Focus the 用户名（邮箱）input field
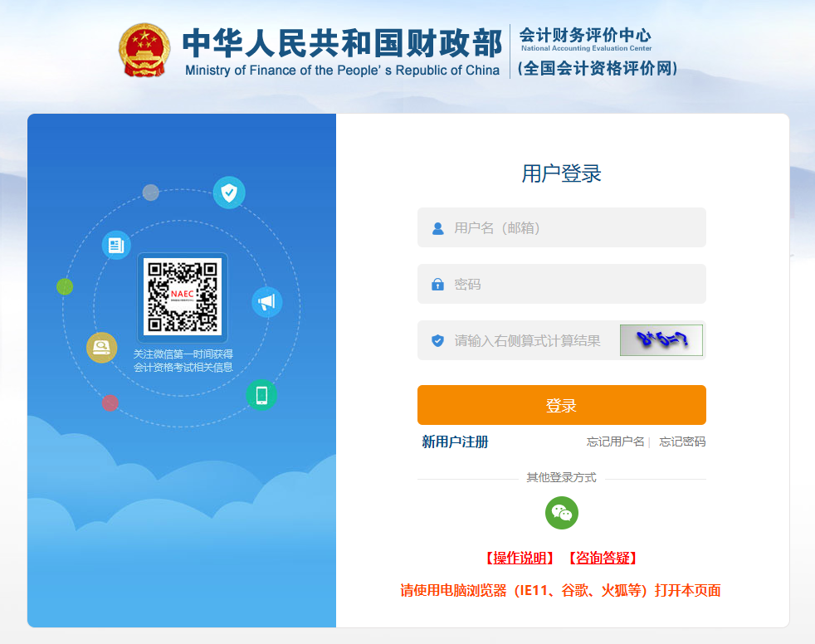 coord(561,227)
